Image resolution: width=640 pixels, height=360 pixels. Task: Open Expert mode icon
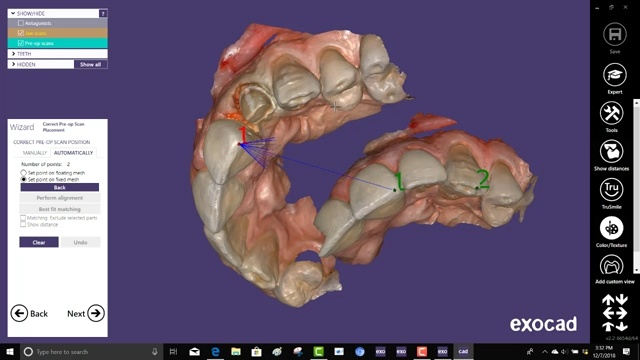(x=614, y=75)
